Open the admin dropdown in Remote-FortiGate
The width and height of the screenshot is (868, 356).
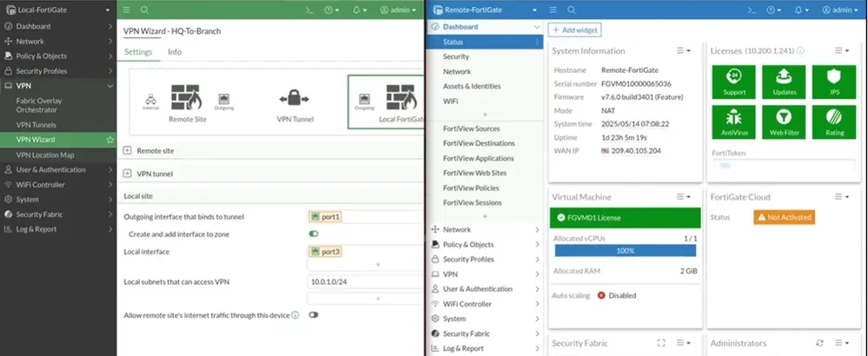tap(840, 10)
